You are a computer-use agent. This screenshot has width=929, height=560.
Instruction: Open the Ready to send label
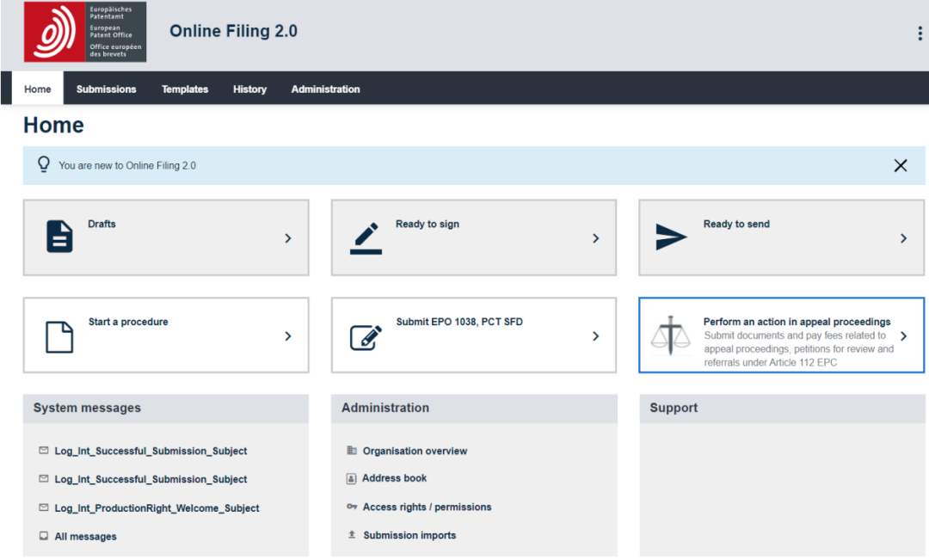click(x=736, y=224)
